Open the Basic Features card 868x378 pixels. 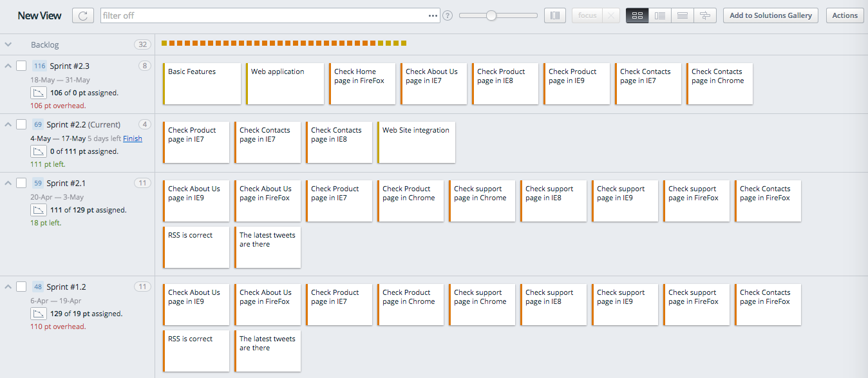pos(202,84)
